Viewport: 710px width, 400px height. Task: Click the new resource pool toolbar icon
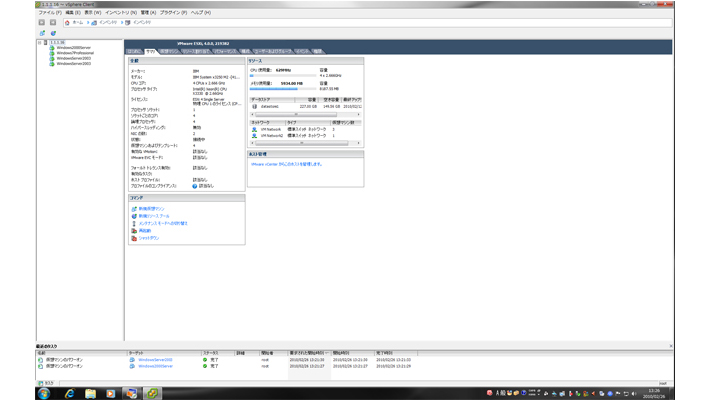pyautogui.click(x=53, y=33)
